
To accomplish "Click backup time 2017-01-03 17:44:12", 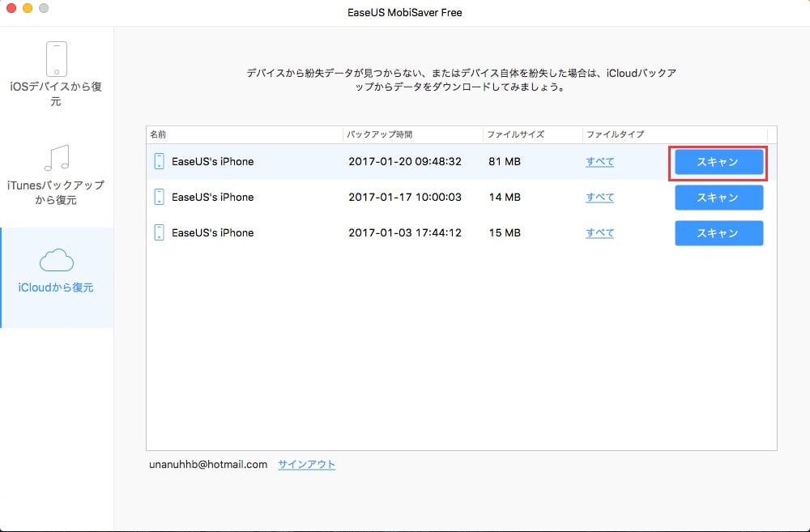I will click(405, 233).
